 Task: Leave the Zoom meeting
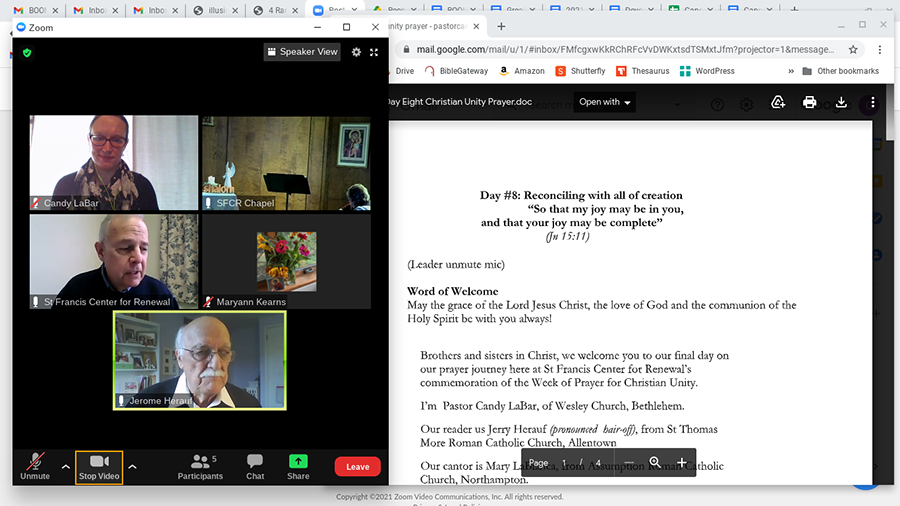click(358, 466)
